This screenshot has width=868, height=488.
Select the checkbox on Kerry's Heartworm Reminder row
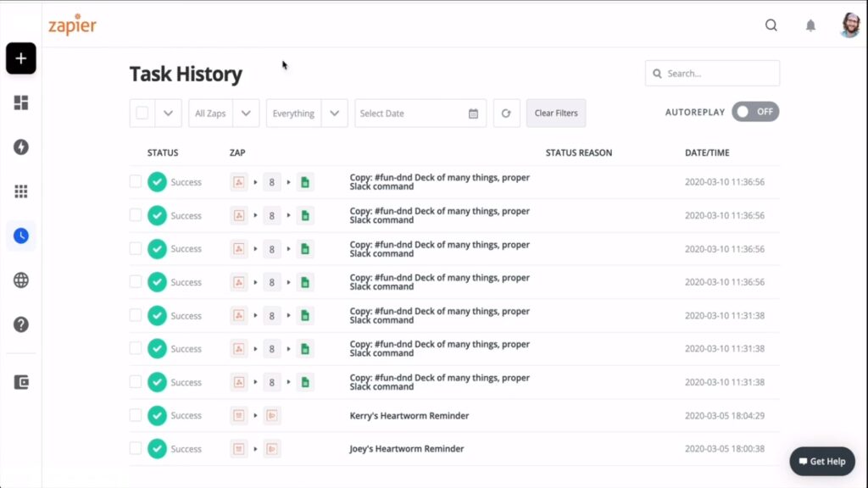click(136, 415)
